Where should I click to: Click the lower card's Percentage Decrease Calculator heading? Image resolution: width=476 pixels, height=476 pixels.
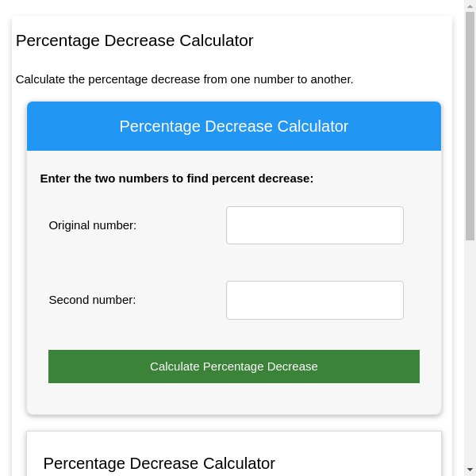click(159, 463)
